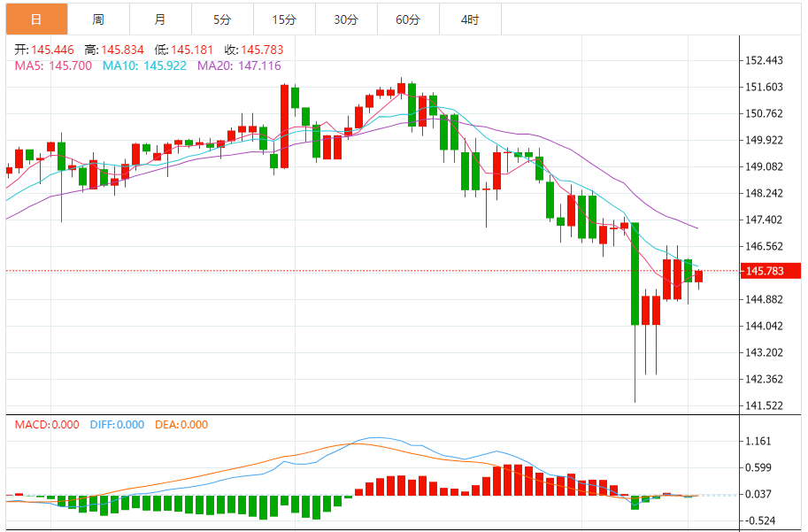Click the 147.402 price axis label
808x532 pixels.
(765, 220)
